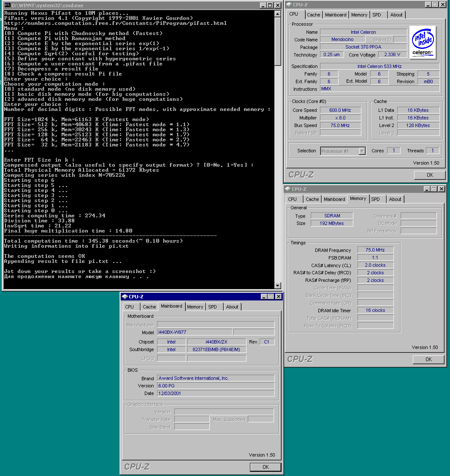Click the cmd.exe vertical scrollbar thumb
Image resolution: width=450 pixels, height=476 pixels.
[277, 41]
